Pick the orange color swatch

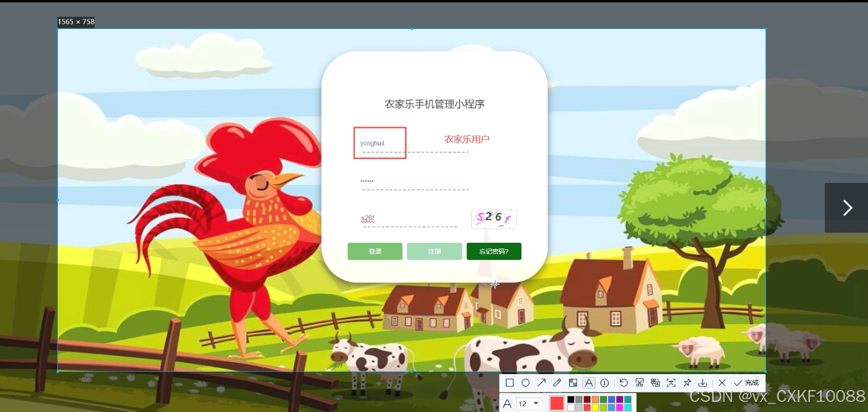point(595,400)
